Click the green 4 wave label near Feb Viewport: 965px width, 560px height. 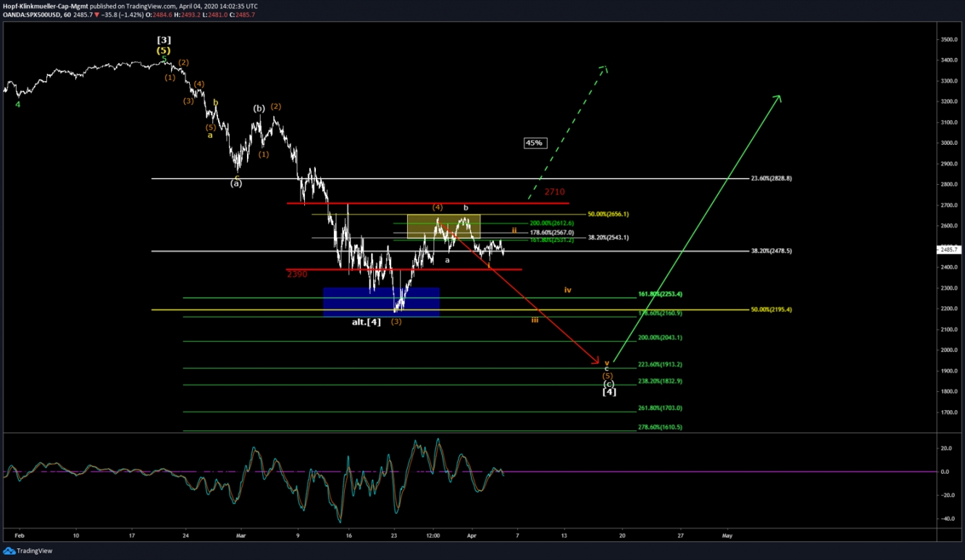click(18, 104)
